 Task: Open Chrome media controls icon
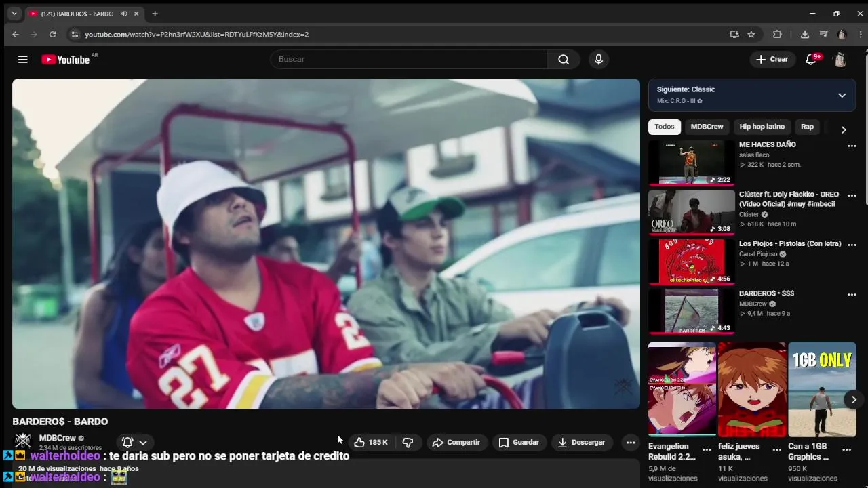click(823, 34)
